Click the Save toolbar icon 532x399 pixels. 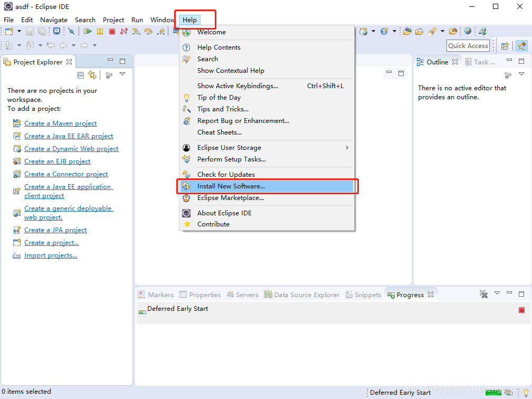tap(30, 32)
